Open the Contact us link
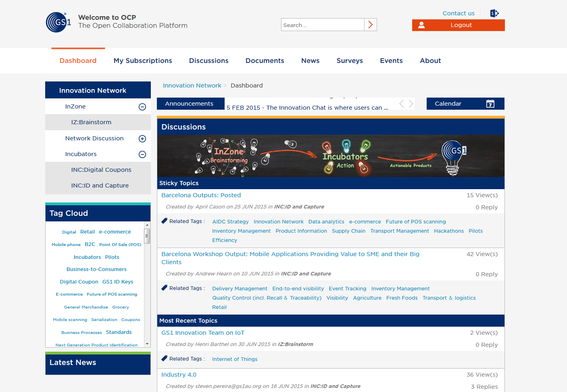 459,13
